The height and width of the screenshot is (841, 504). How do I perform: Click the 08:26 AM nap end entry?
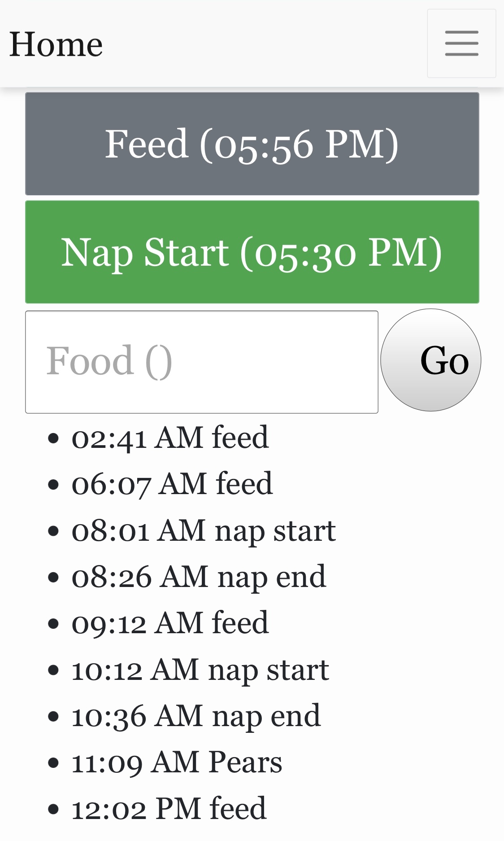(199, 577)
